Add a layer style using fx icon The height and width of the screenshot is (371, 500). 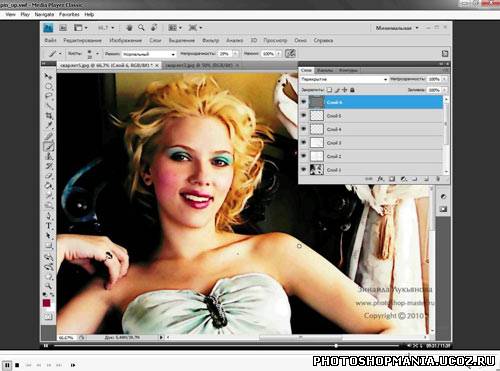[x=381, y=179]
